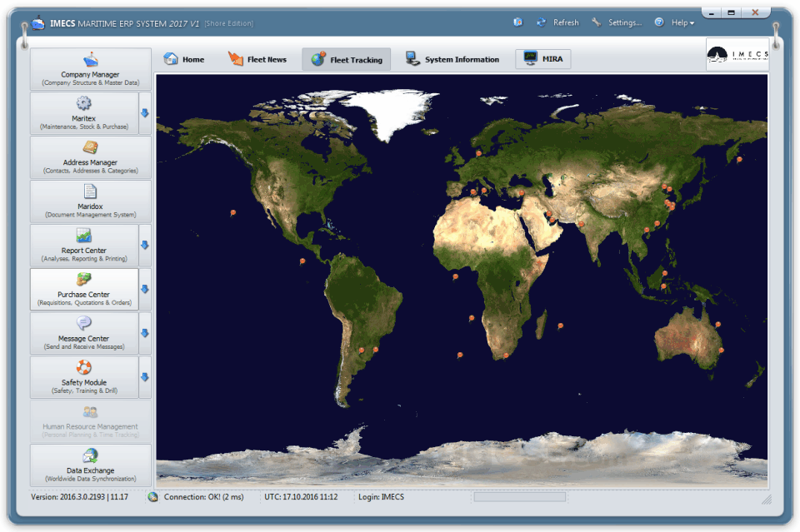The width and height of the screenshot is (800, 532).
Task: Click the wrench icon beside Settings
Action: pos(596,22)
